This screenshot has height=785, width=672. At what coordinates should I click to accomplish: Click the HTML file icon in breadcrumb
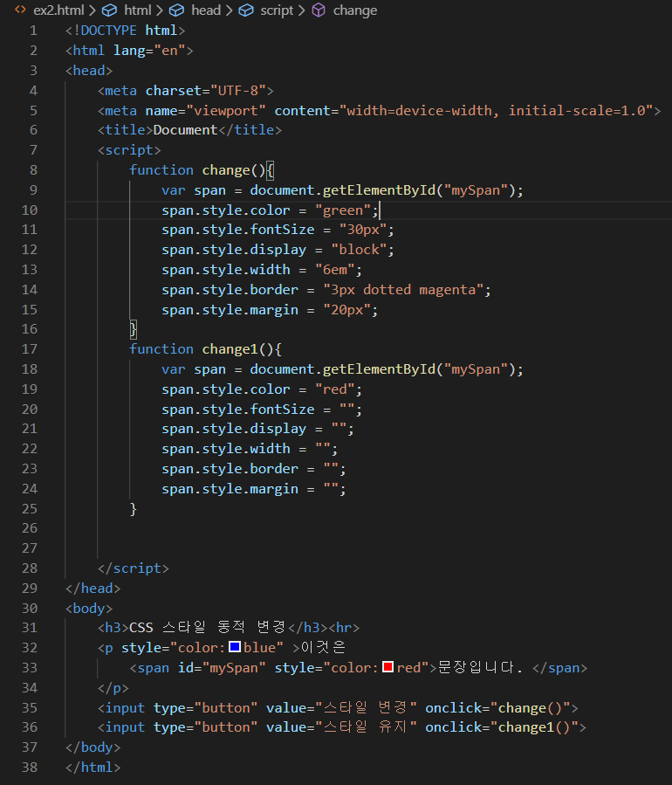point(21,10)
